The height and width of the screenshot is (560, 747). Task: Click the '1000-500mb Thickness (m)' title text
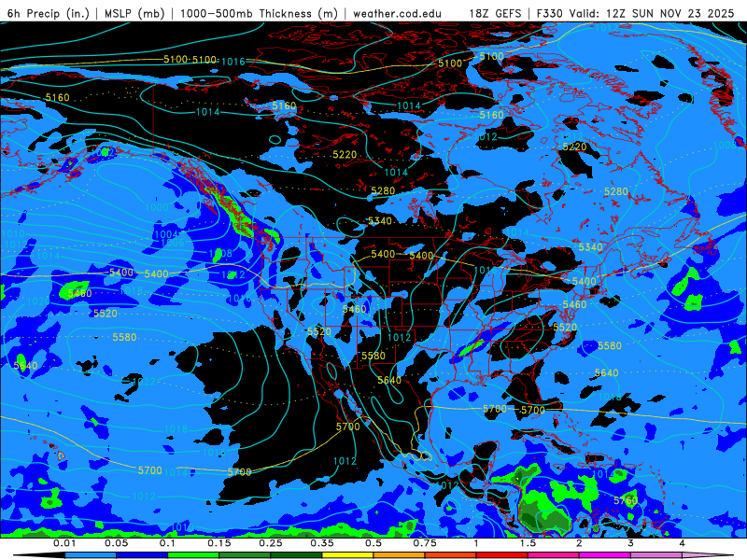point(260,13)
